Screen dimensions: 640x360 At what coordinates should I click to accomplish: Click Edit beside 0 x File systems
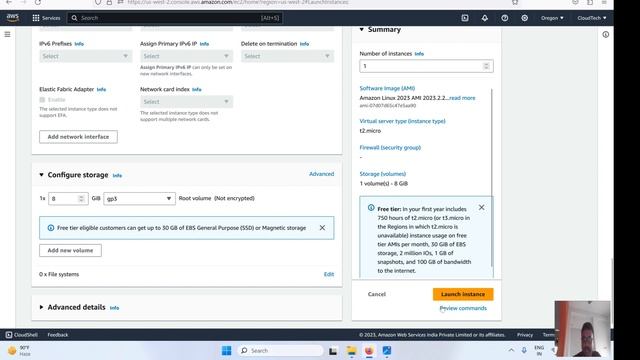(x=329, y=274)
